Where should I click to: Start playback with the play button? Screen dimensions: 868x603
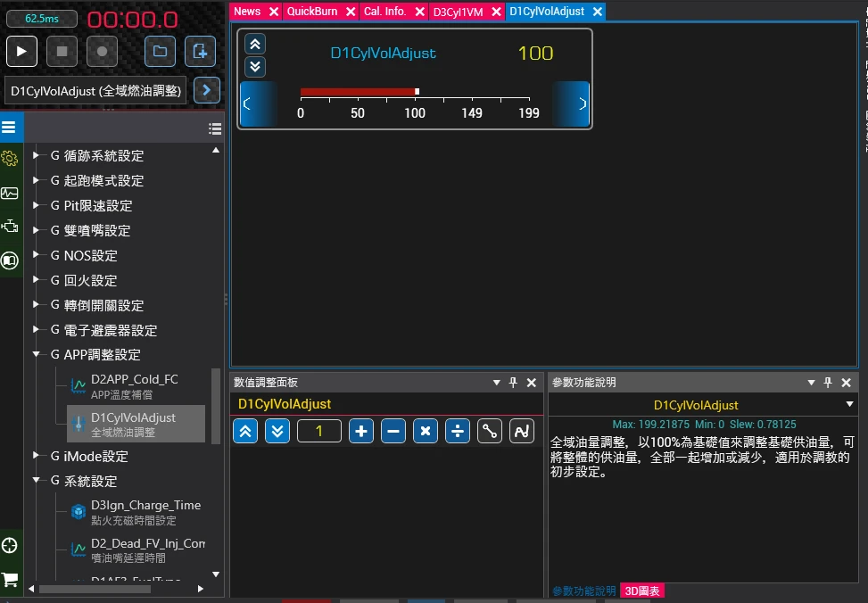[x=21, y=52]
